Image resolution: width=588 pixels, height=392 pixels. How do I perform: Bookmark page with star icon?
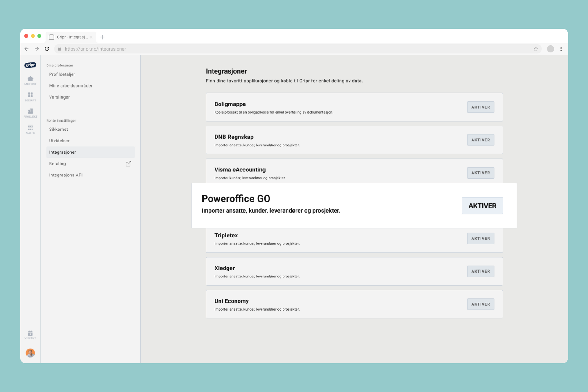[536, 49]
